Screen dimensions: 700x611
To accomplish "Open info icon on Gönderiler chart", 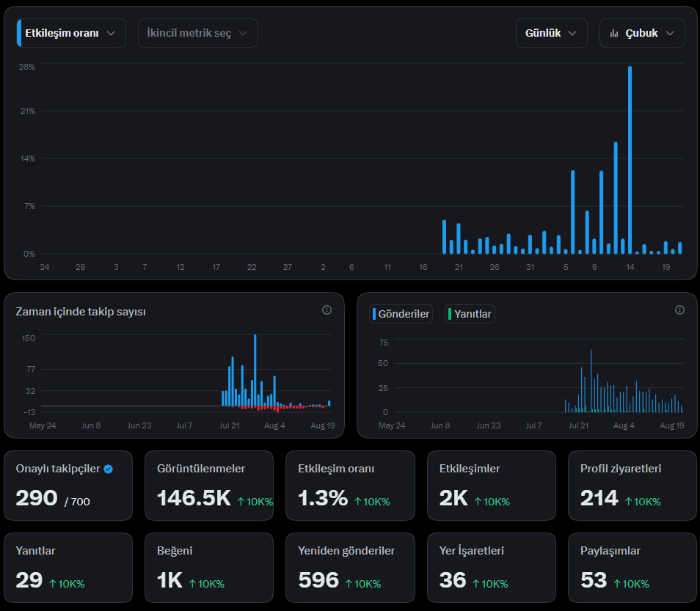I will click(679, 310).
